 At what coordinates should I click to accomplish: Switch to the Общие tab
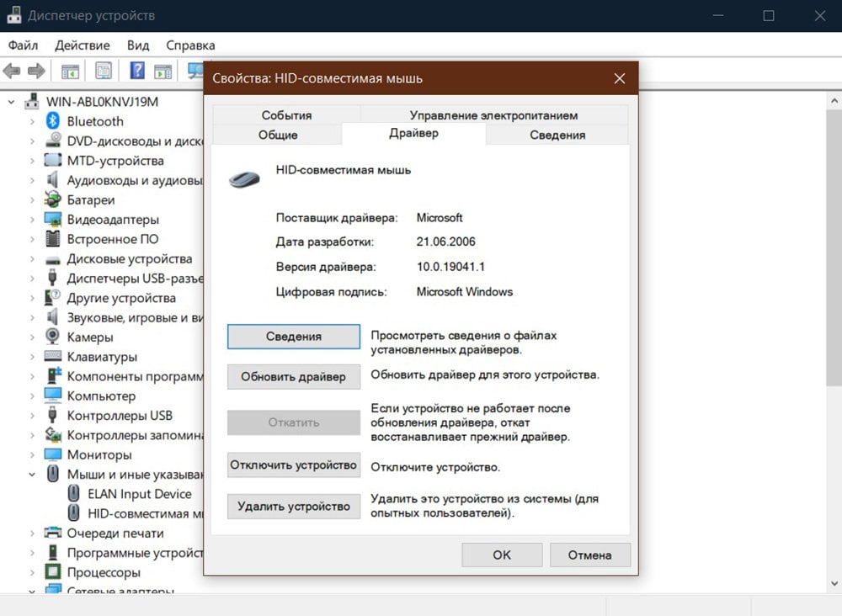[278, 135]
